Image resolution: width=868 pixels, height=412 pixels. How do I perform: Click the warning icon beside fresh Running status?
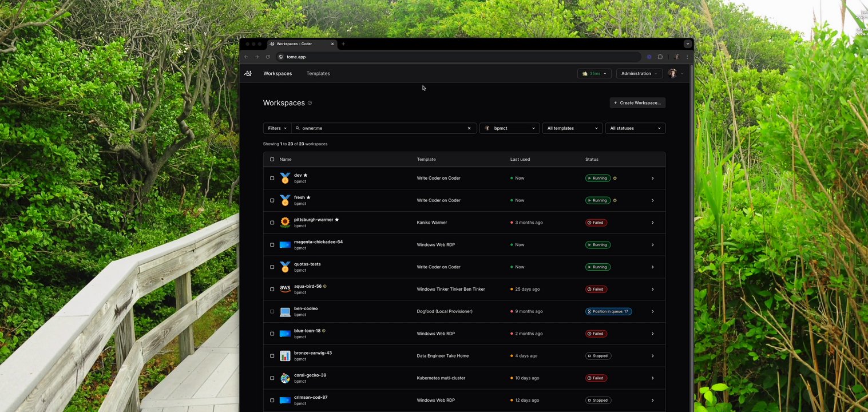[615, 200]
